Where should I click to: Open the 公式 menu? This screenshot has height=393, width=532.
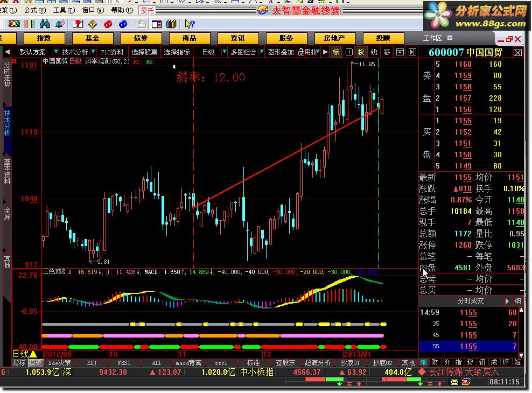(x=34, y=10)
